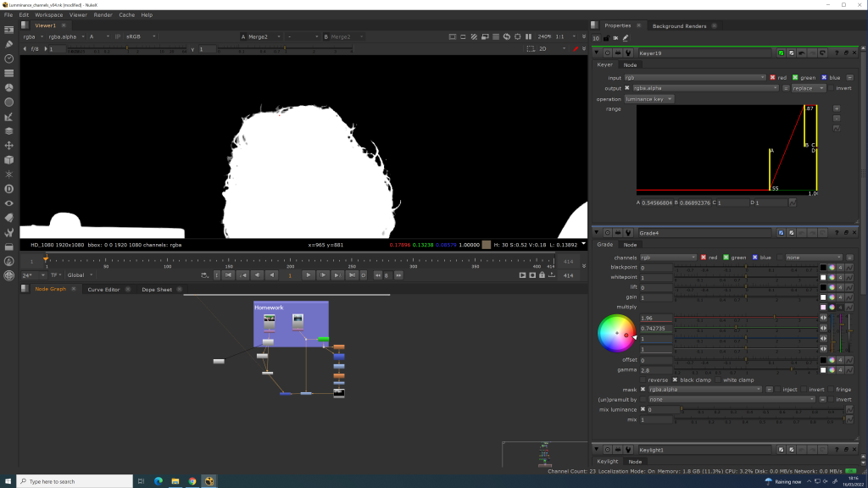
Task: Open the Render menu
Action: 103,14
